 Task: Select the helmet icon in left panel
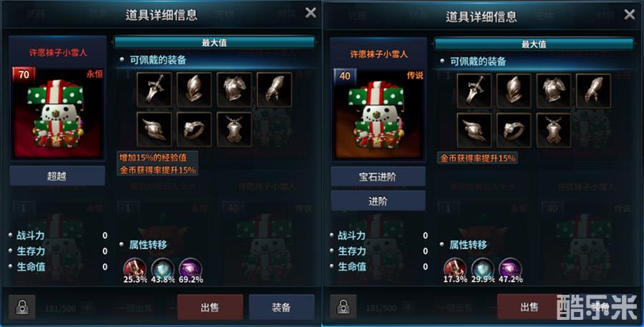coord(194,89)
